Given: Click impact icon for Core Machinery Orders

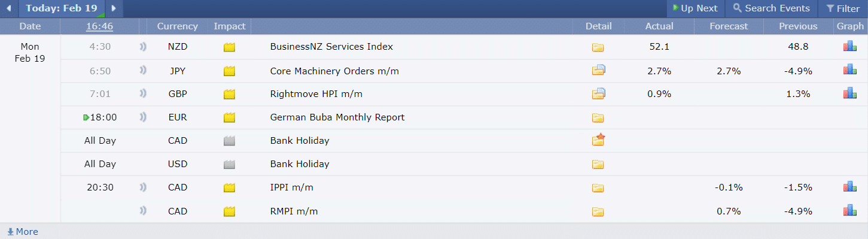Looking at the screenshot, I should click(x=229, y=71).
